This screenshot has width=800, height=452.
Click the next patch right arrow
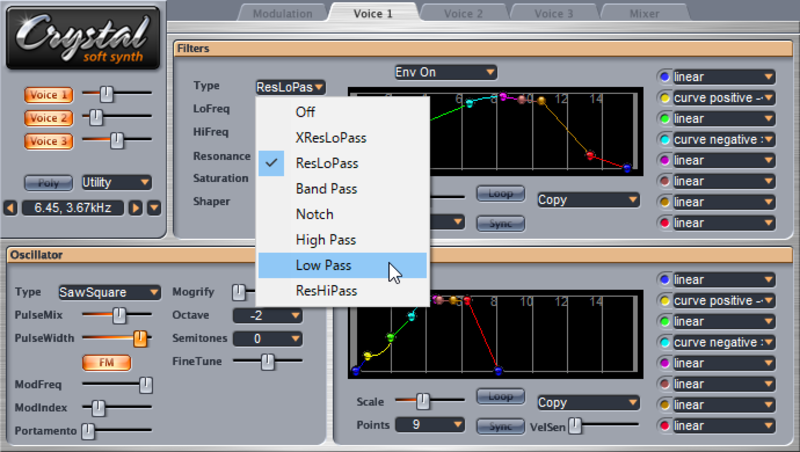[x=136, y=208]
